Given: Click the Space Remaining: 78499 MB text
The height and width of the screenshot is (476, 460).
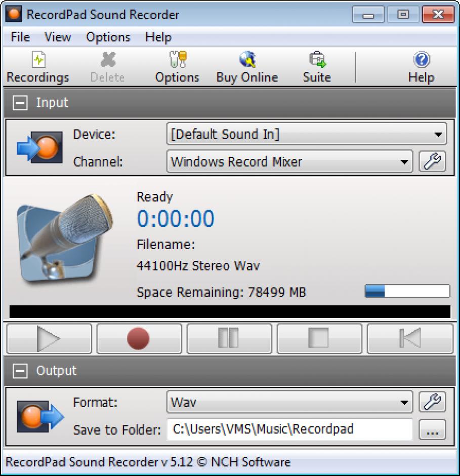Looking at the screenshot, I should [222, 292].
